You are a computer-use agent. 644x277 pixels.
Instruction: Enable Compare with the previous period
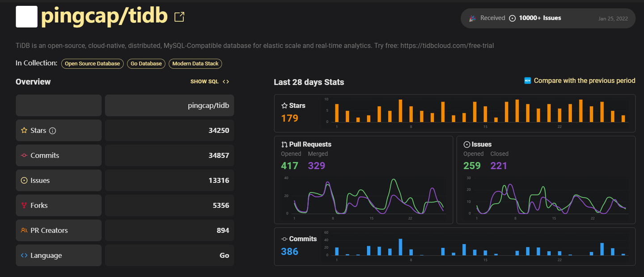point(584,81)
